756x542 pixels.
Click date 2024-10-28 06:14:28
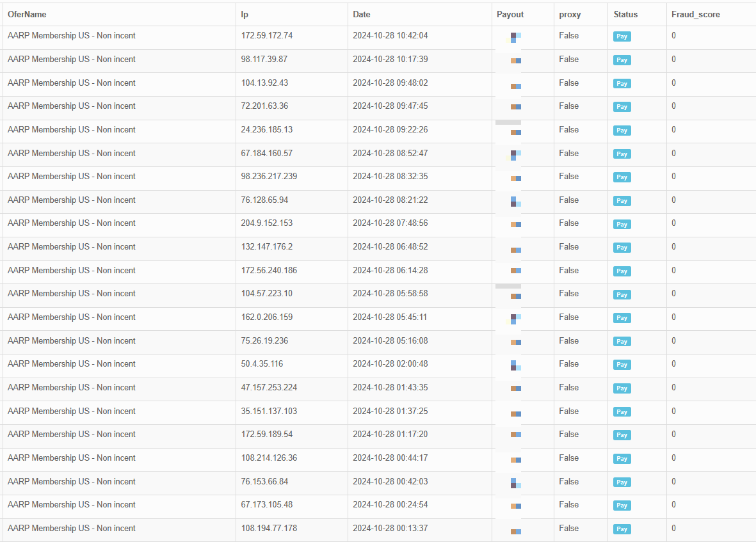coord(390,270)
